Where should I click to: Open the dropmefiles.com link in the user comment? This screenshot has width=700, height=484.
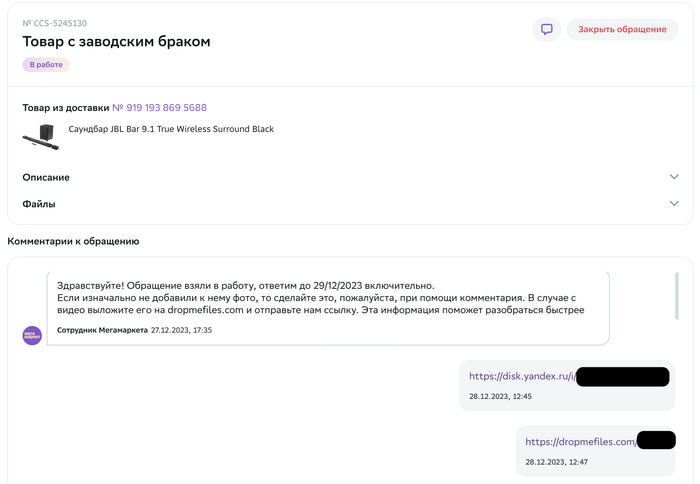580,441
